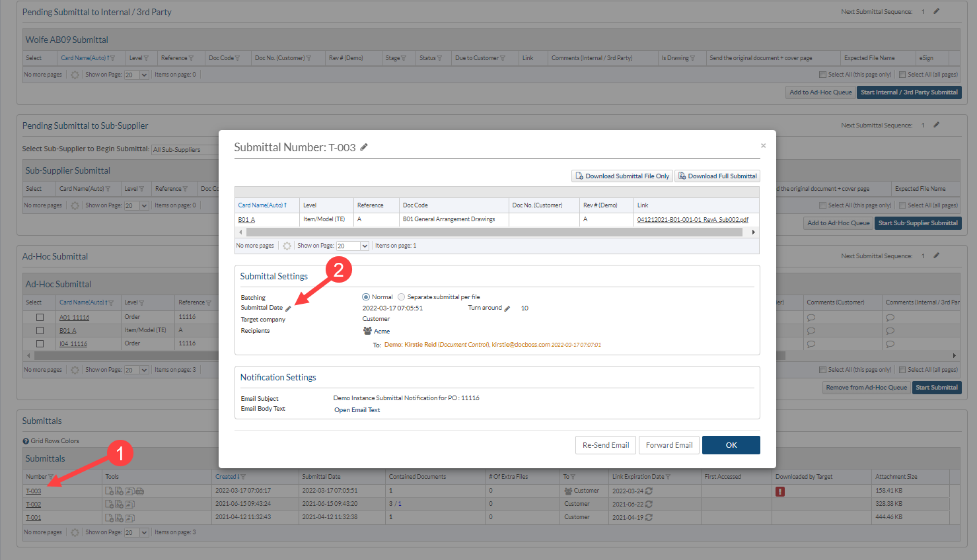
Task: Check the A01 11116 row checkbox
Action: [40, 318]
